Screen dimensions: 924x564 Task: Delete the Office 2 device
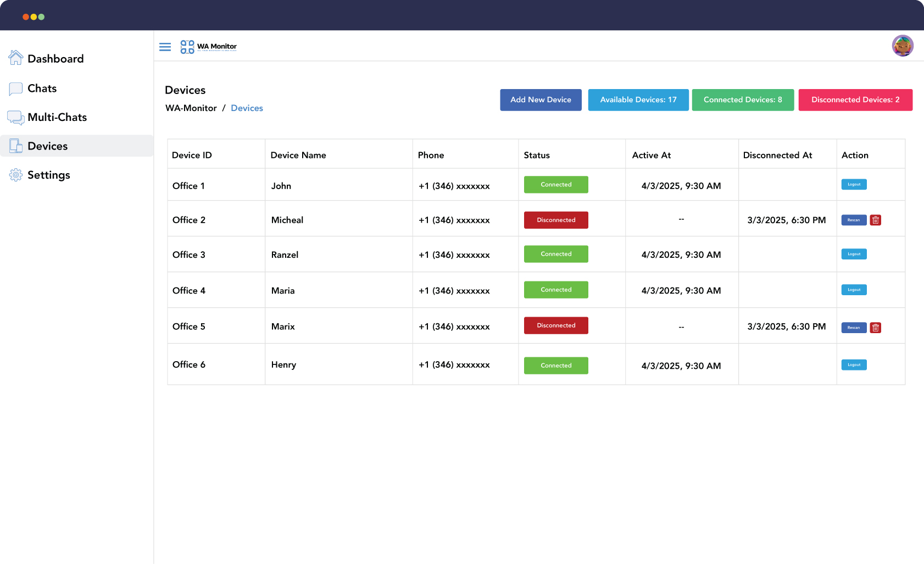tap(875, 220)
